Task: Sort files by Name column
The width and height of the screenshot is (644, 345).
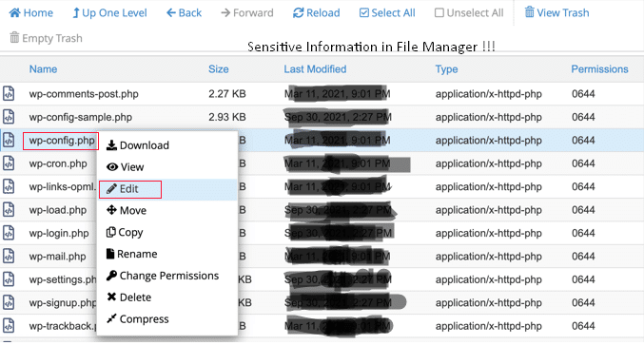Action: pos(43,69)
